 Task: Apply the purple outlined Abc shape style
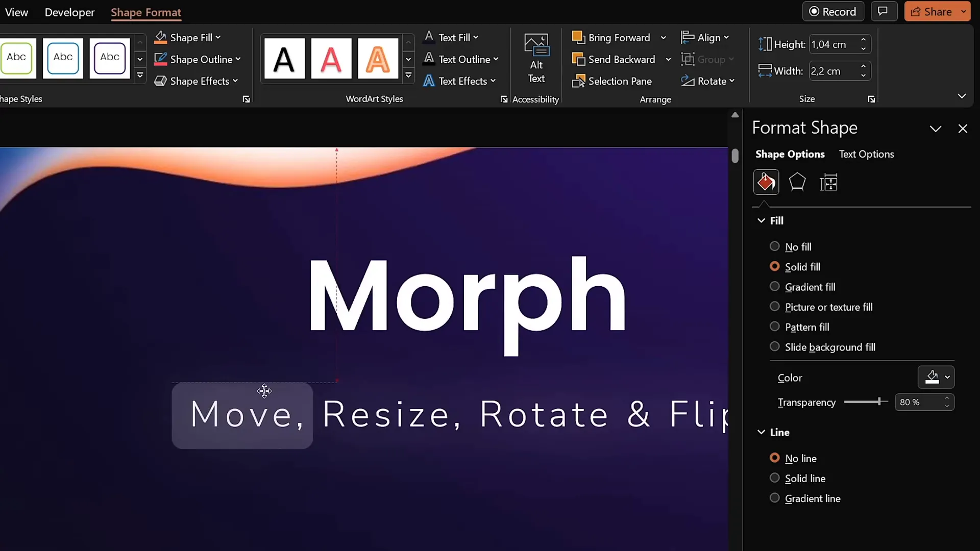click(110, 58)
